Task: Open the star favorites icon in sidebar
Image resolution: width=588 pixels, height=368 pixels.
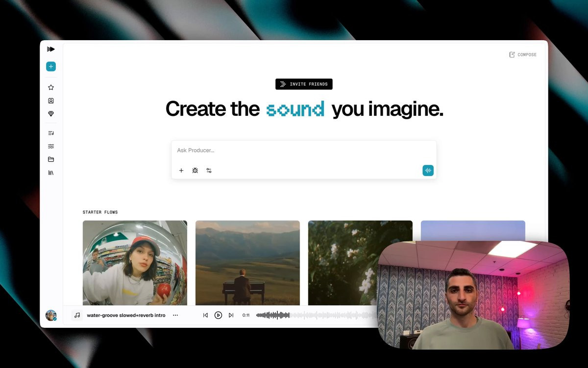Action: coord(51,87)
